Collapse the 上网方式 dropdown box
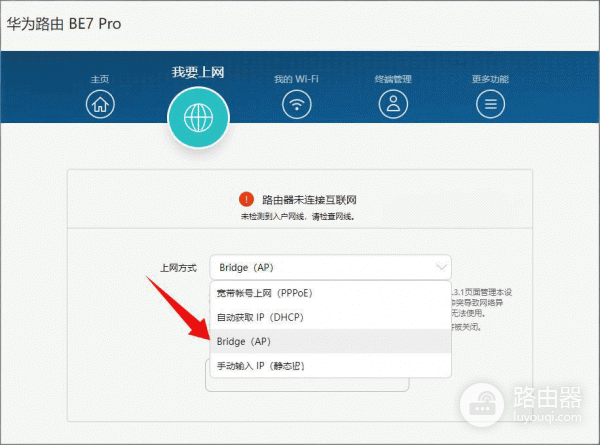 click(331, 267)
